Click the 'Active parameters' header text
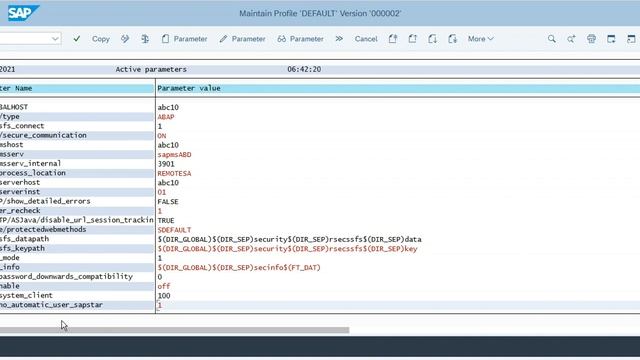Screen dimensions: 640x360 tap(151, 69)
